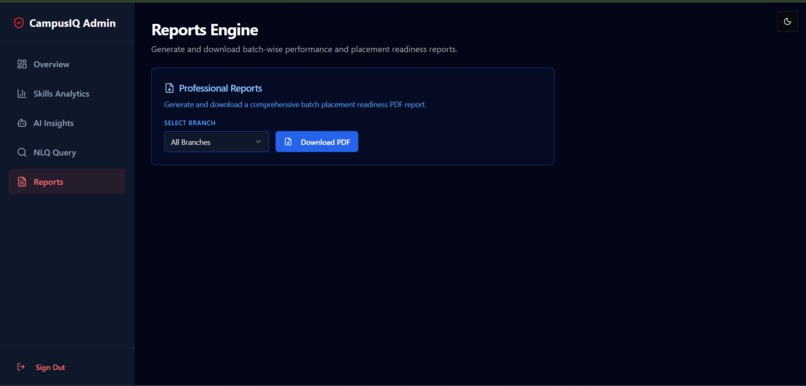Click the Sign Out arrow icon

[x=21, y=367]
